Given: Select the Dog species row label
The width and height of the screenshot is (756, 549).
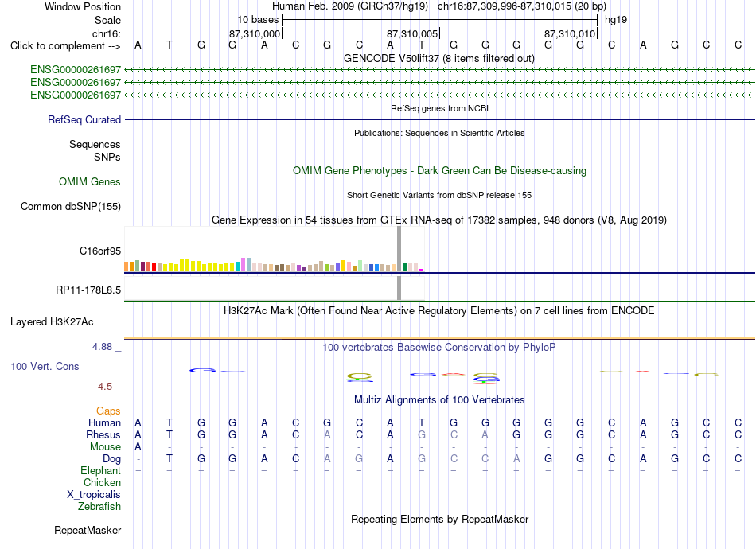Looking at the screenshot, I should (112, 458).
